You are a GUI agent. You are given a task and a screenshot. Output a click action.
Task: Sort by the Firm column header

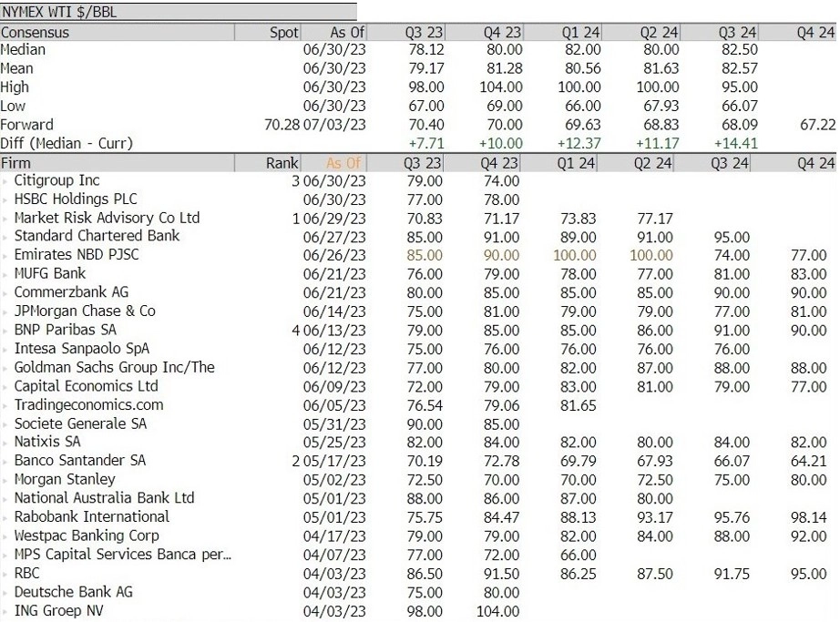coord(118,163)
